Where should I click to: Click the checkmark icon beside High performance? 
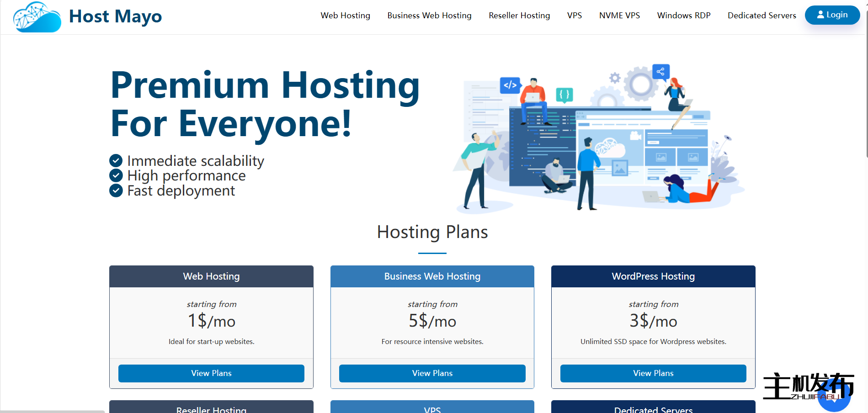point(116,175)
